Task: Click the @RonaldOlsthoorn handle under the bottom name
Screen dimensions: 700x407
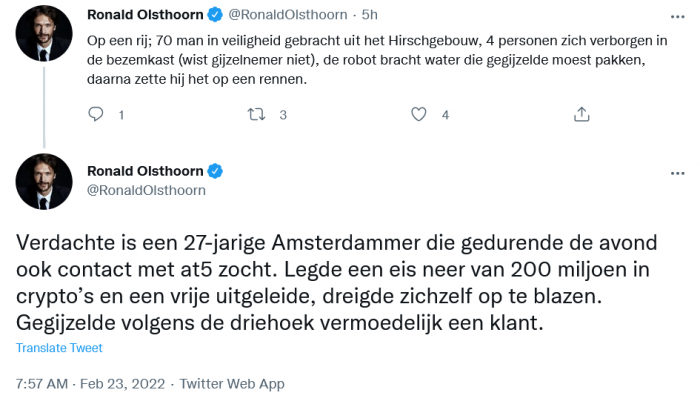Action: pos(146,189)
